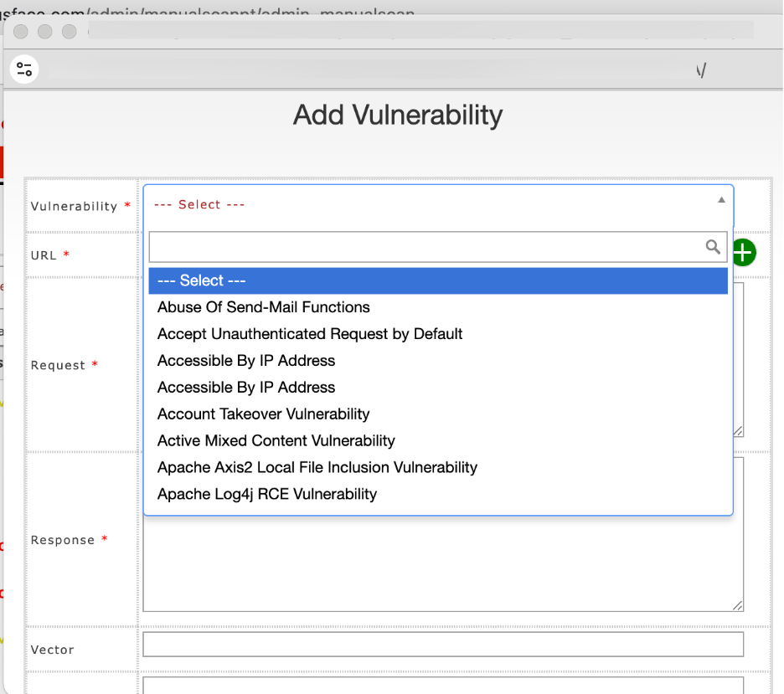Click the Response textarea resize handle
This screenshot has width=784, height=694.
[738, 605]
